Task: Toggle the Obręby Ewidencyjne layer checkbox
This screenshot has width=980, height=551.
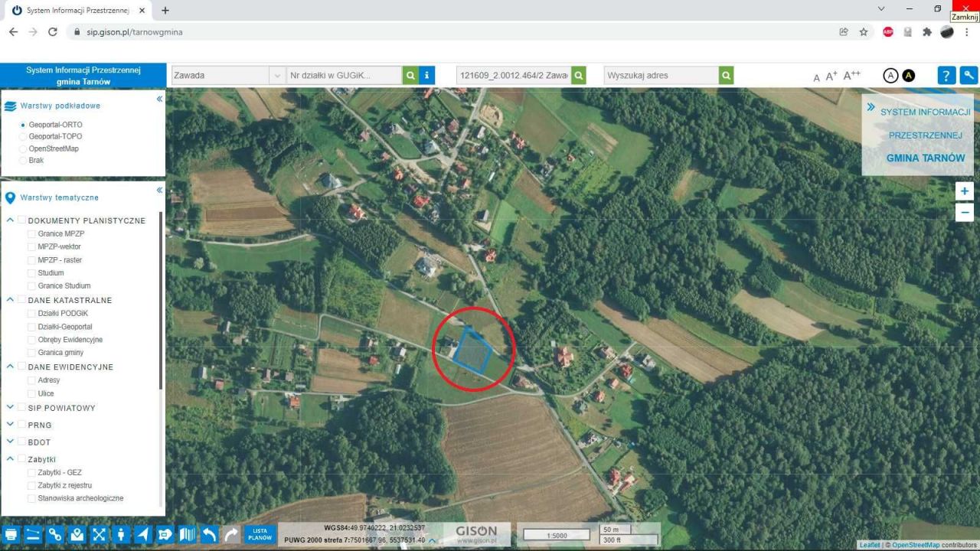Action: [31, 339]
